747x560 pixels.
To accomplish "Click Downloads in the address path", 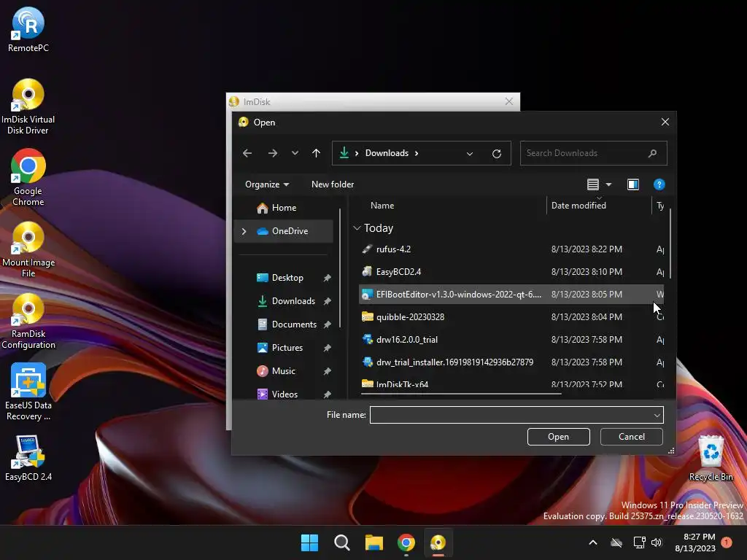I will click(387, 153).
